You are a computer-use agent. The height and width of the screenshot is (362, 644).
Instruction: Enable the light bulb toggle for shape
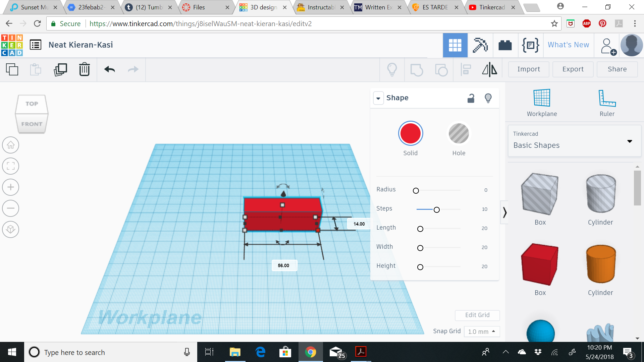pos(488,98)
